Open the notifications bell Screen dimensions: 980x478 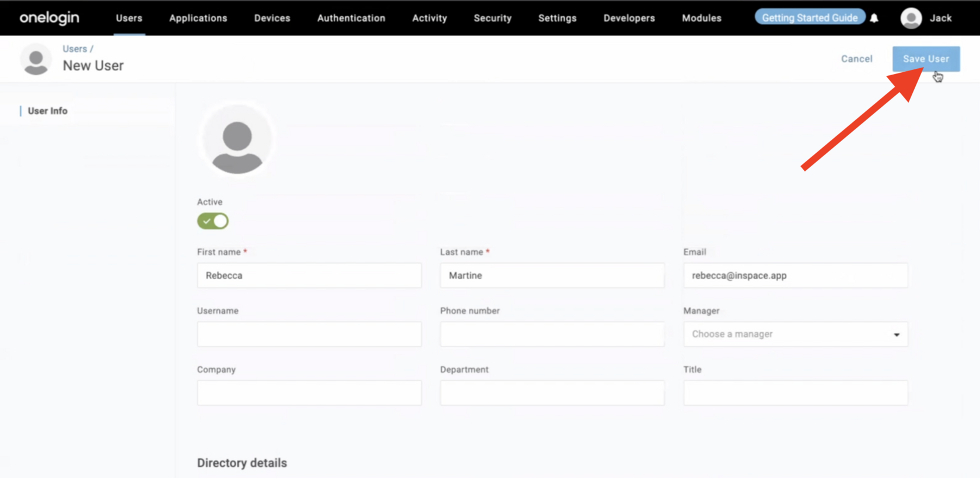[x=874, y=18]
